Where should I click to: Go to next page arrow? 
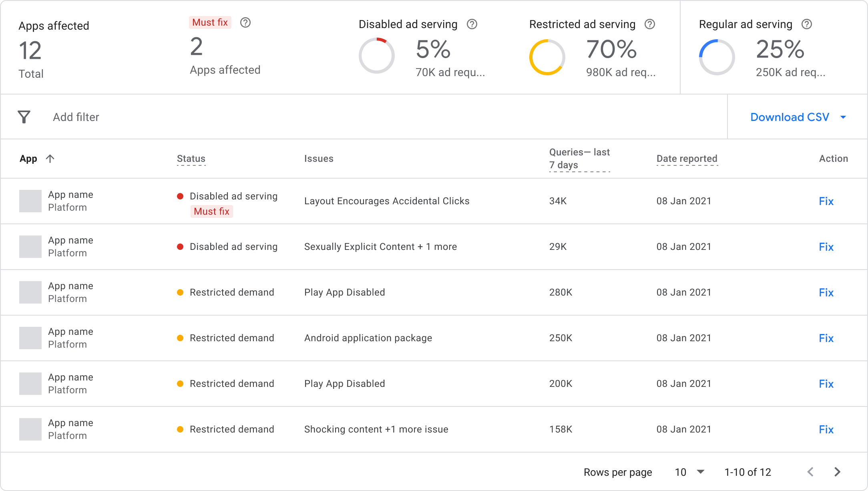(x=837, y=472)
